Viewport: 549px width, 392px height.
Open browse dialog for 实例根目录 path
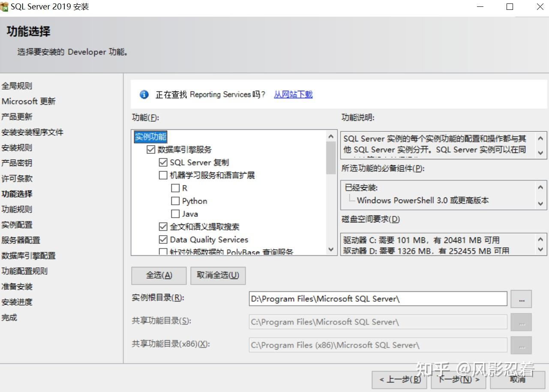click(521, 299)
